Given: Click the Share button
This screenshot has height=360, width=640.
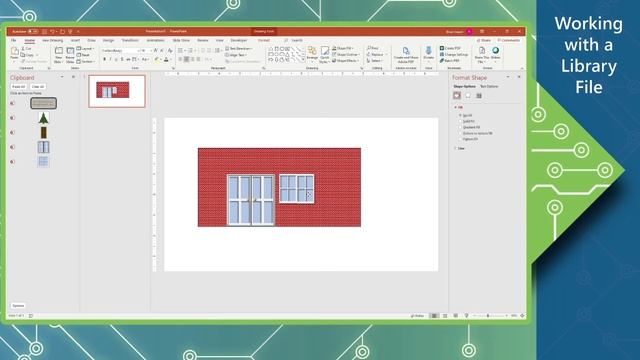Looking at the screenshot, I should click(x=484, y=40).
